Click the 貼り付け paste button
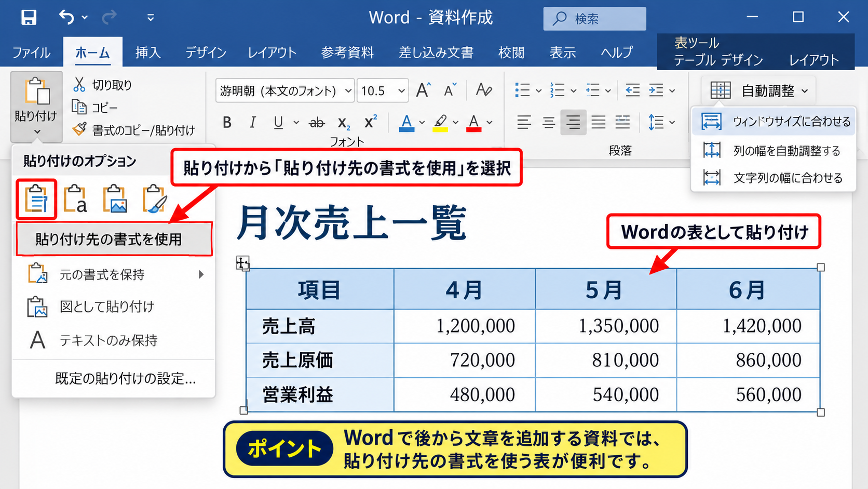The width and height of the screenshot is (868, 489). pos(36,107)
